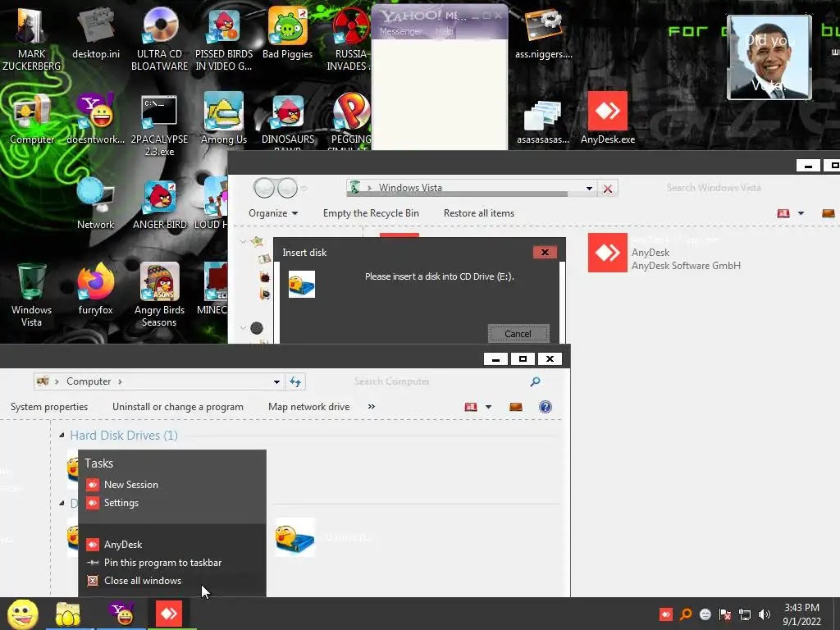Viewport: 840px width, 630px height.
Task: Select the AnyDesk item in Recycle Bin
Action: point(664,253)
